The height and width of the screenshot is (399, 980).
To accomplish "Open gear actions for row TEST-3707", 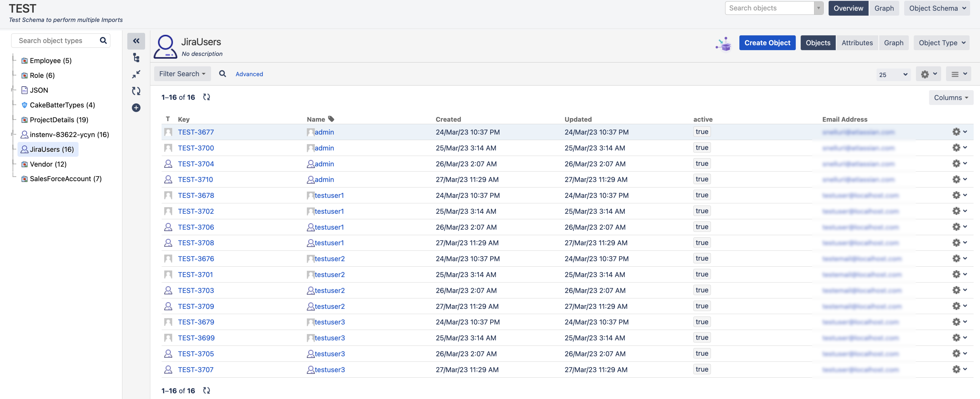I will click(959, 369).
